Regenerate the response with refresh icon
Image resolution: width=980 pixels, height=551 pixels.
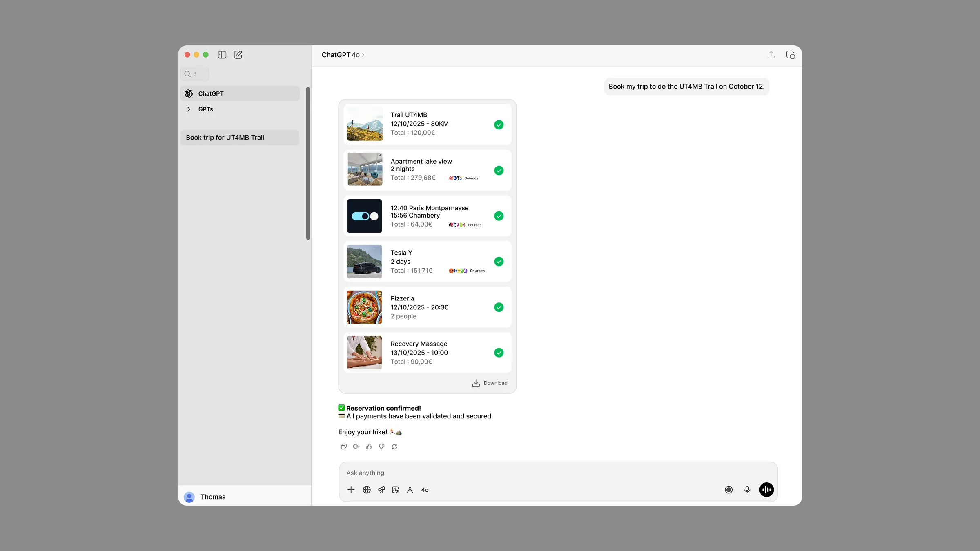(x=394, y=447)
